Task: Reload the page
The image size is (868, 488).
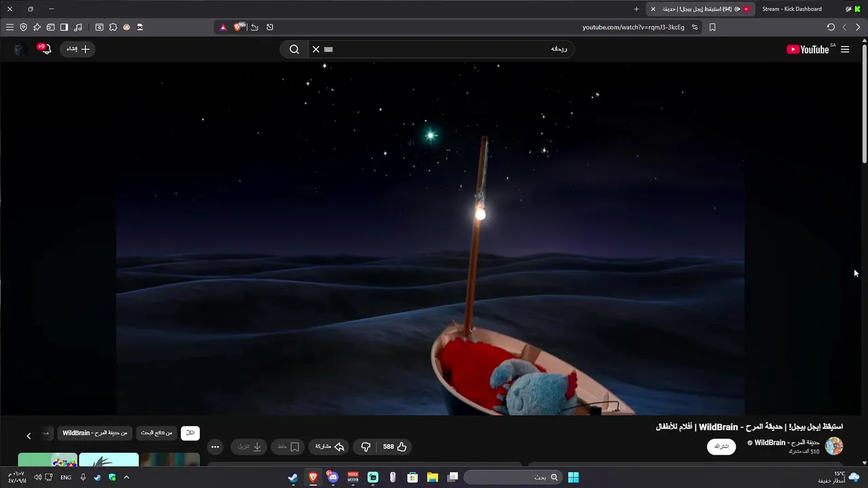Action: (x=831, y=27)
